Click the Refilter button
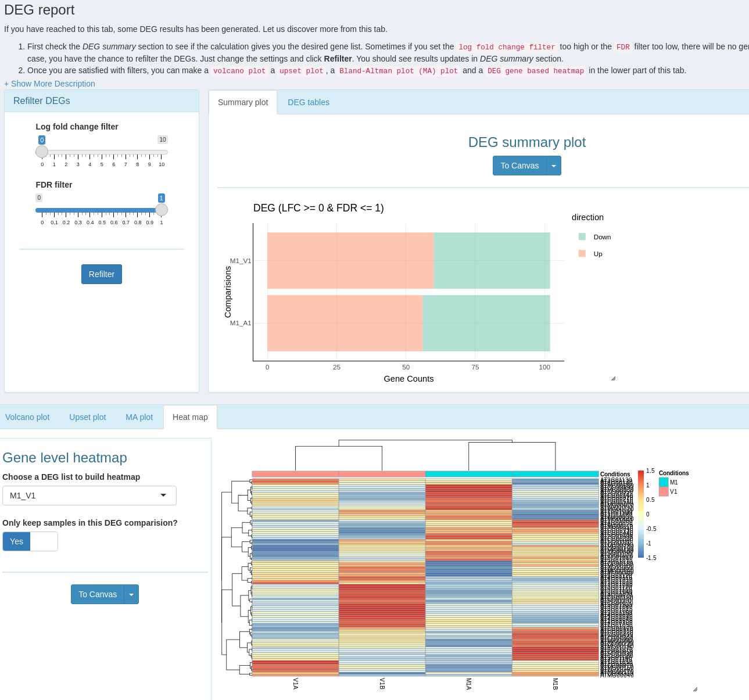The image size is (749, 700). (x=102, y=274)
